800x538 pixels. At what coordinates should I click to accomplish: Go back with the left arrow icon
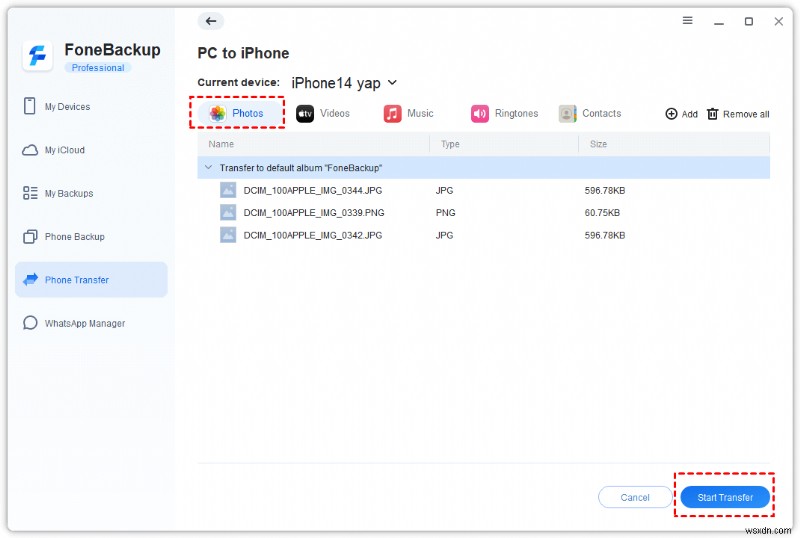click(x=211, y=21)
